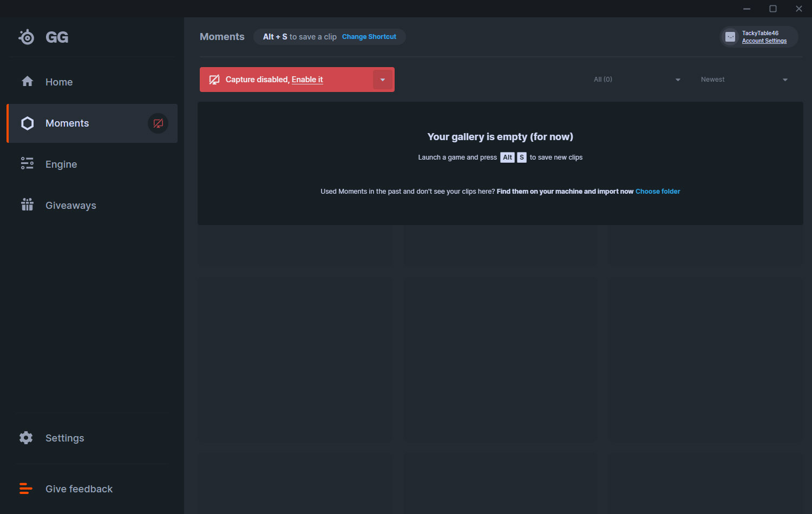Viewport: 812px width, 514px height.
Task: Click the Home house icon in sidebar
Action: 27,81
